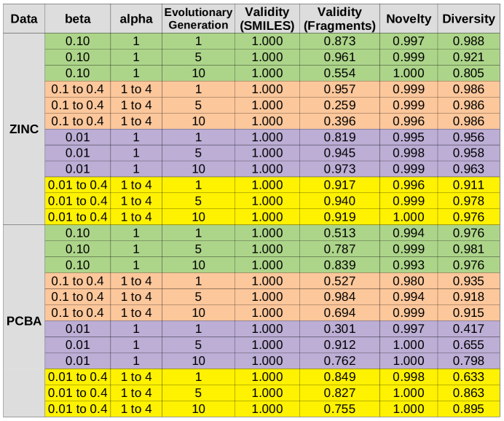Viewport: 504px width, 421px height.
Task: Click Diversity value 0.958
Action: coord(468,153)
